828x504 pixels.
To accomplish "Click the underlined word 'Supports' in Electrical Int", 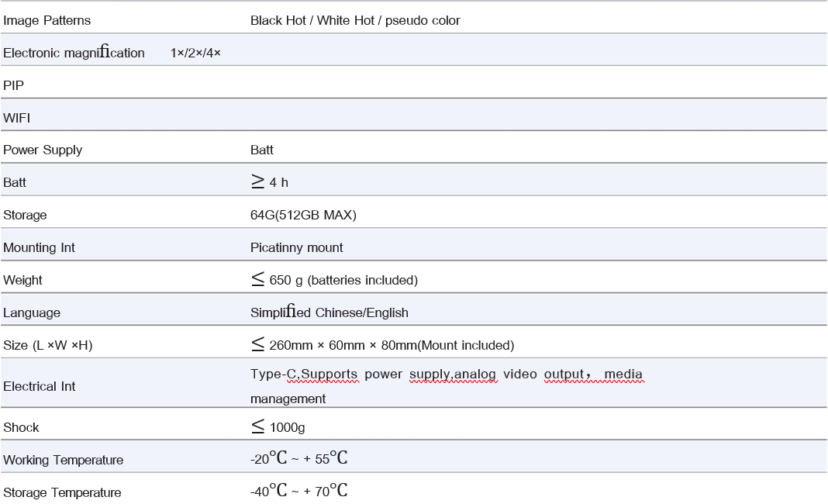I will [x=330, y=375].
